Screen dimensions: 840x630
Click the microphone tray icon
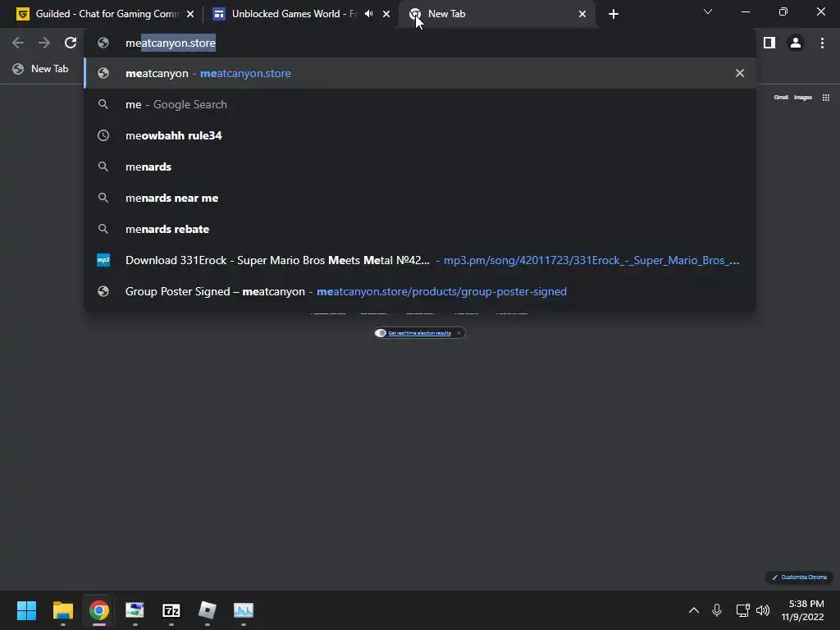717,610
